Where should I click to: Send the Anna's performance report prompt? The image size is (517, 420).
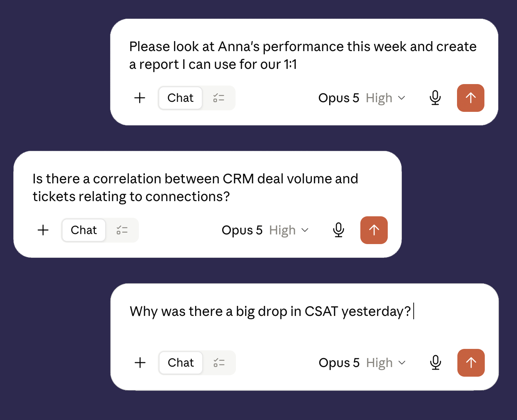[470, 98]
